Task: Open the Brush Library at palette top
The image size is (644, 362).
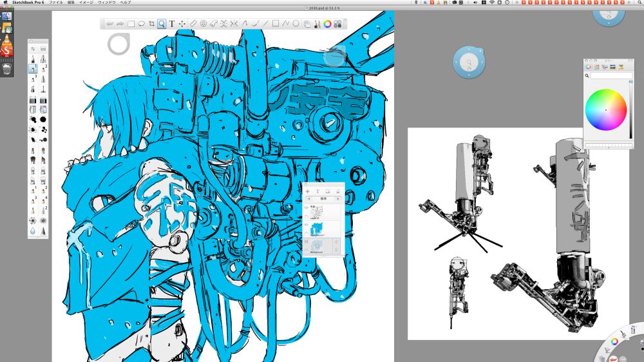Action: click(43, 49)
